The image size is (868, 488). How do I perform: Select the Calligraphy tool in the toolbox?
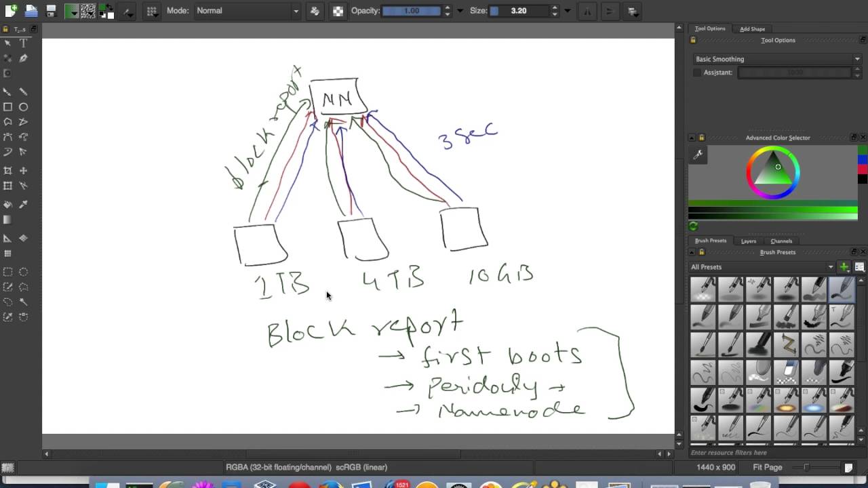(x=23, y=58)
